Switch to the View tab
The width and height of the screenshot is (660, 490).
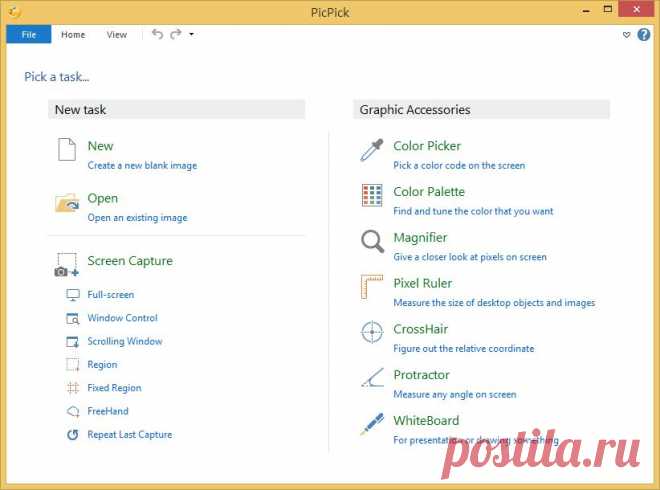117,35
